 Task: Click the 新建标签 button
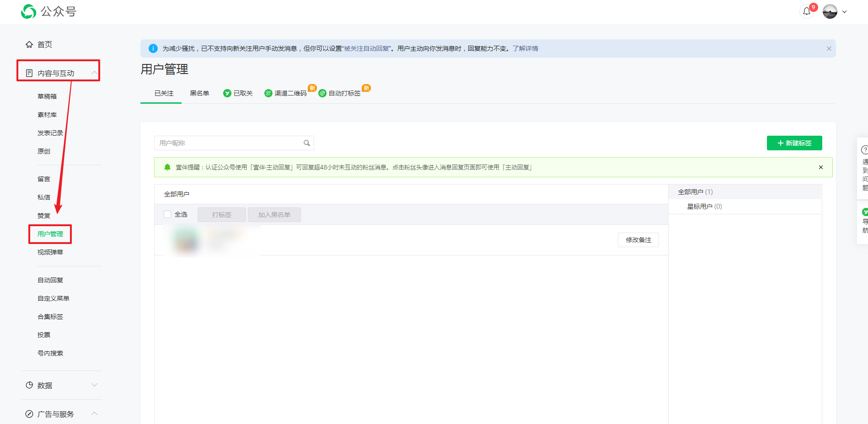tap(794, 143)
